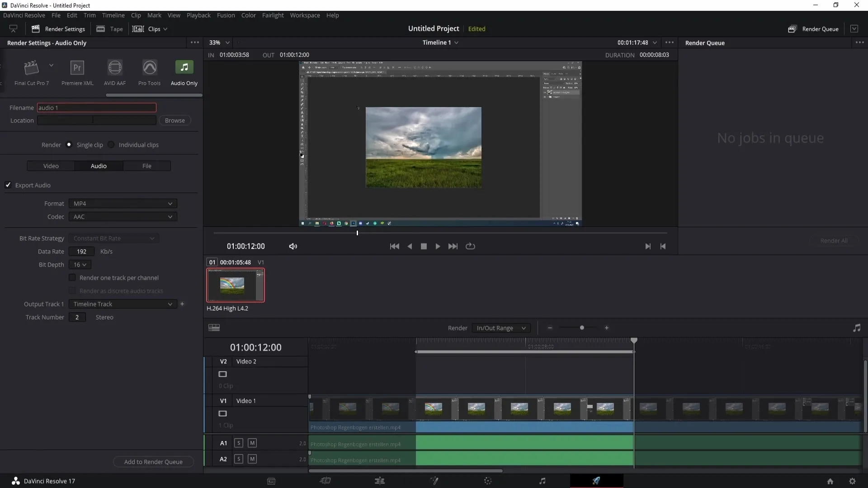Open the Edit page from the bottom bar
Viewport: 868px width, 488px height.
click(380, 481)
